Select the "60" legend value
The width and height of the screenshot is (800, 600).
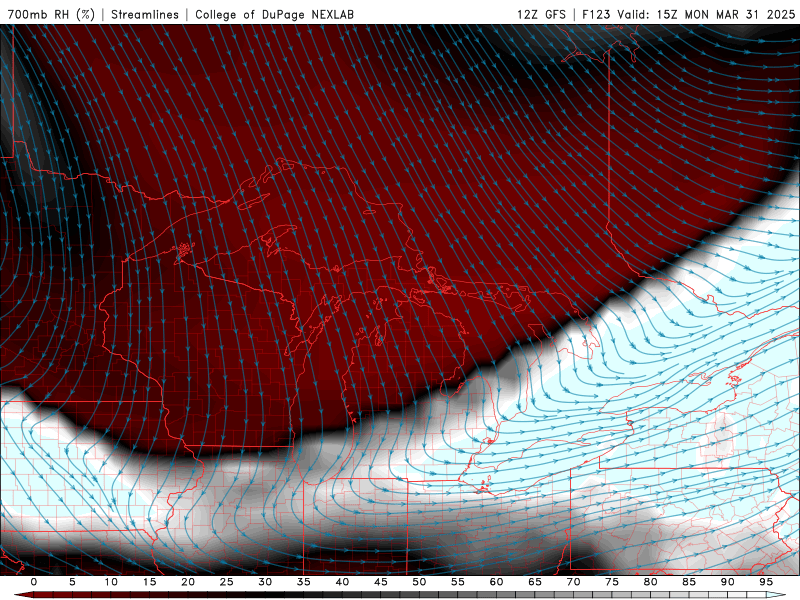(496, 582)
